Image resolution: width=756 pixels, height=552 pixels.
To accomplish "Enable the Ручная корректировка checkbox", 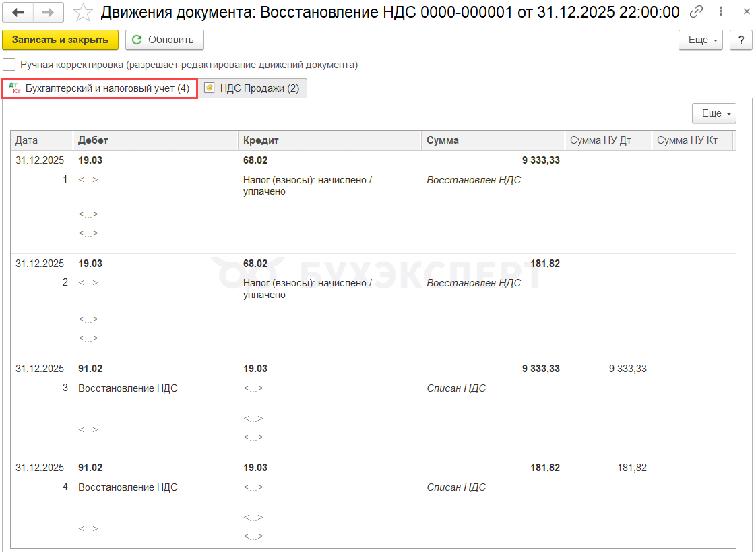I will [9, 65].
